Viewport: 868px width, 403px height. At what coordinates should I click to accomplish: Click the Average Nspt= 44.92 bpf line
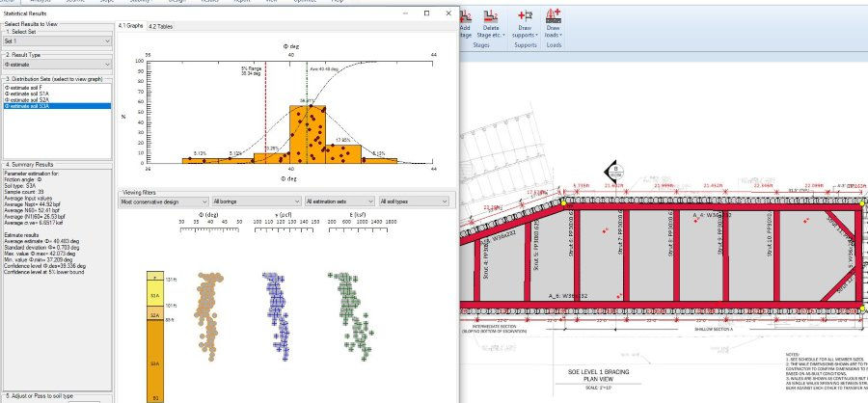pos(31,204)
